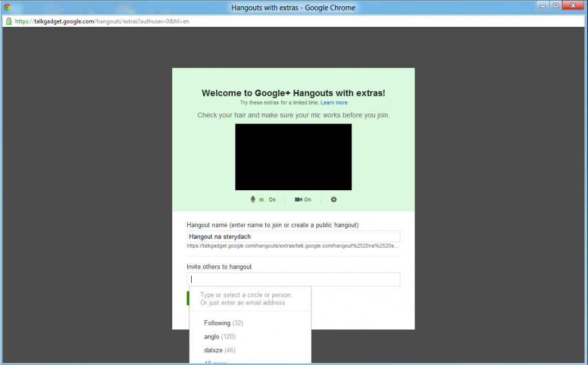Viewport: 588px width, 365px height.
Task: Click the green microphone level indicator bars
Action: point(262,200)
